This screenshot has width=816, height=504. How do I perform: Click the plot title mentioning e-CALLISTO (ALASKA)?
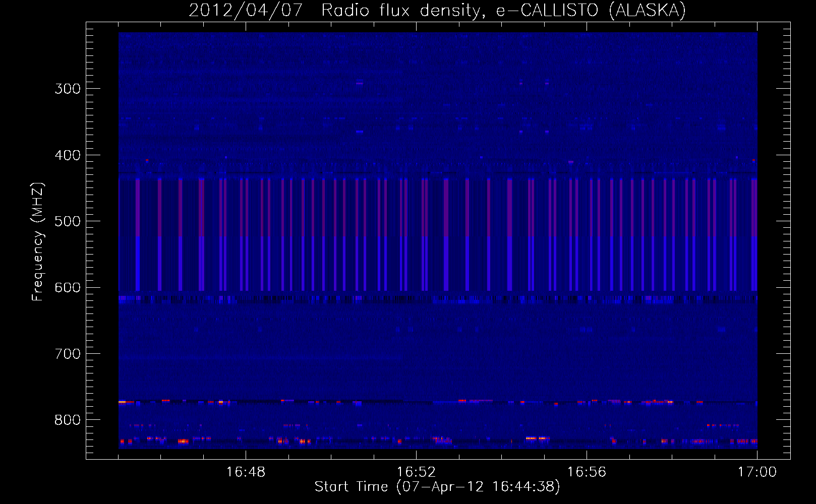[437, 10]
